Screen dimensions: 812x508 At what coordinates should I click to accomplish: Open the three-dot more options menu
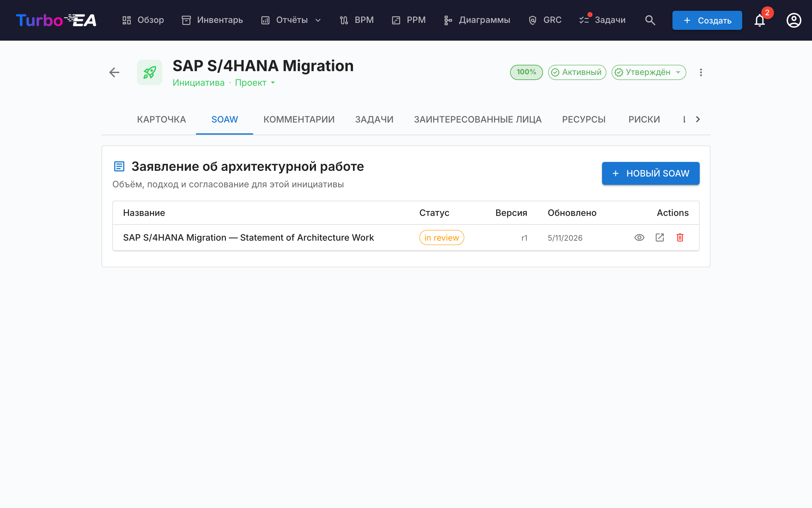point(701,72)
